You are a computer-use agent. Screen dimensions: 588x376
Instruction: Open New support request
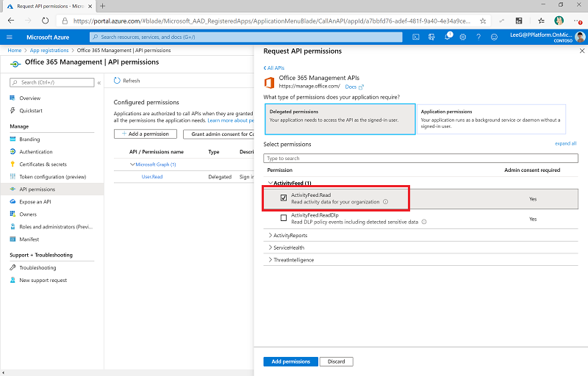click(x=43, y=280)
